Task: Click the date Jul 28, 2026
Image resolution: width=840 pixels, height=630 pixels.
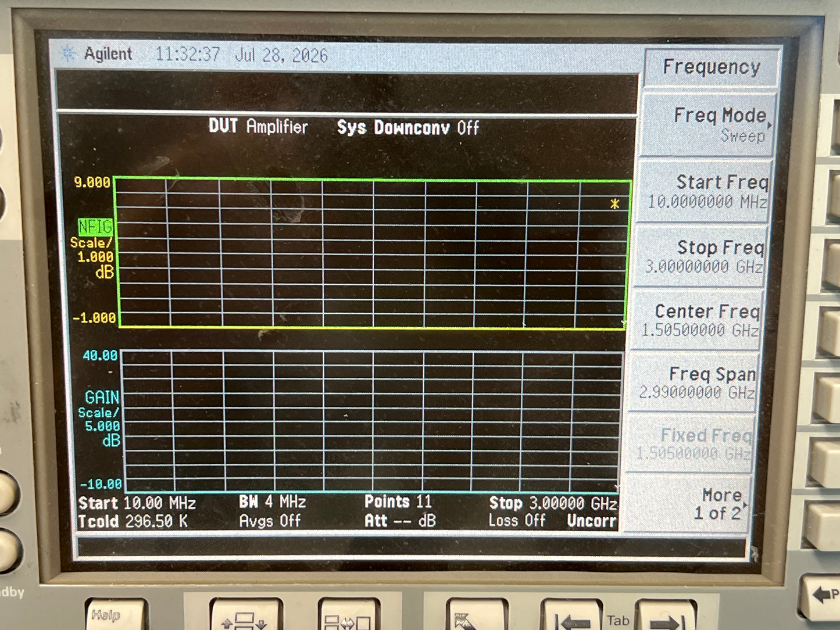Action: [x=281, y=55]
